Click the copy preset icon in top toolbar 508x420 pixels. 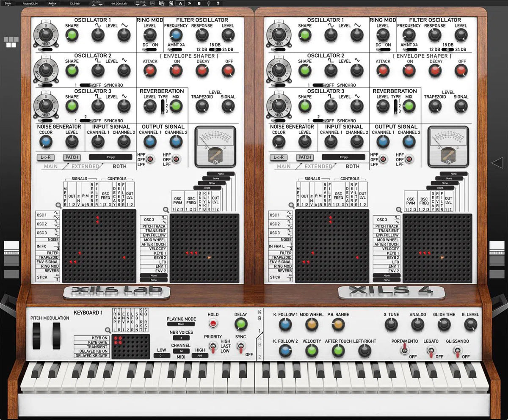[x=162, y=3]
